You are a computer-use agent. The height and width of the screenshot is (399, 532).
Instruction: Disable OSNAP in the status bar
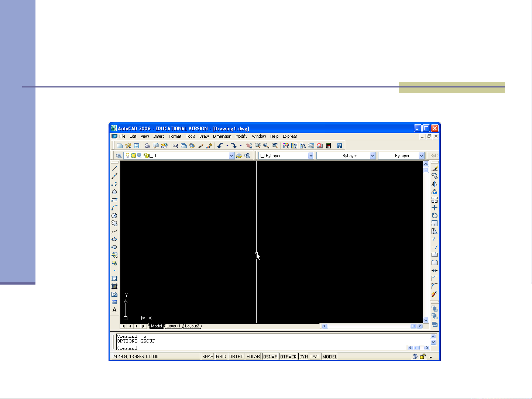[270, 357]
